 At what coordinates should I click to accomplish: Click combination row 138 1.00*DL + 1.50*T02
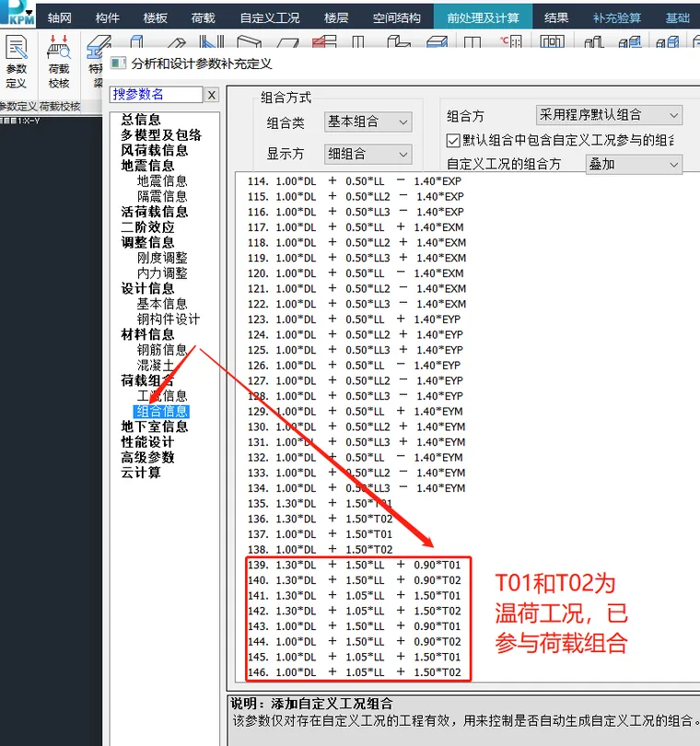pyautogui.click(x=320, y=550)
